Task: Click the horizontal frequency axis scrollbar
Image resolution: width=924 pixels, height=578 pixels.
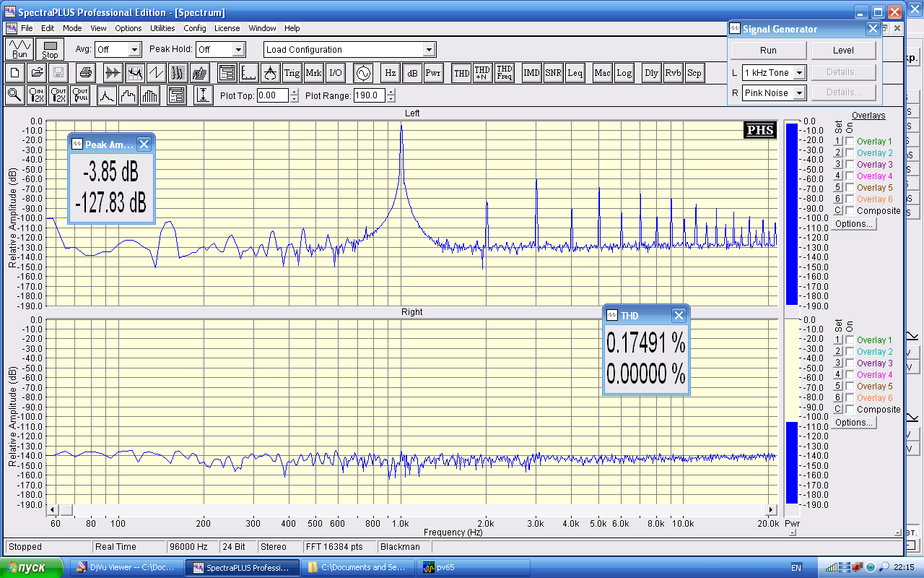Action: click(412, 509)
